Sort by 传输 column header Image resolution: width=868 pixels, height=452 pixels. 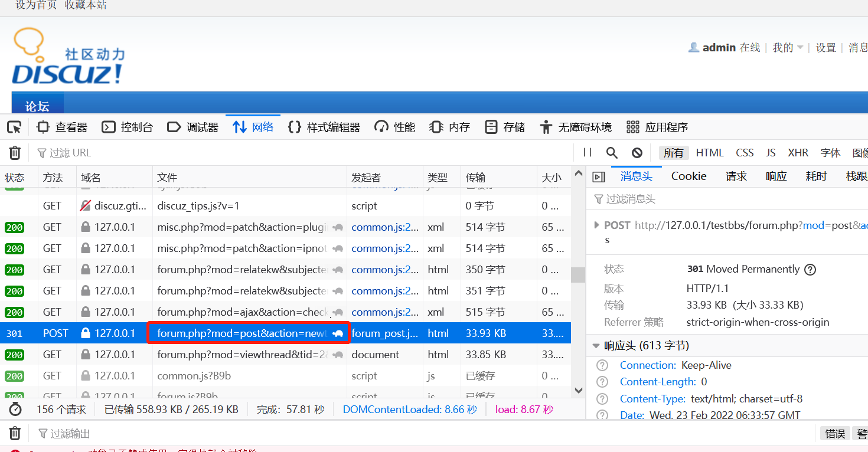[499, 177]
